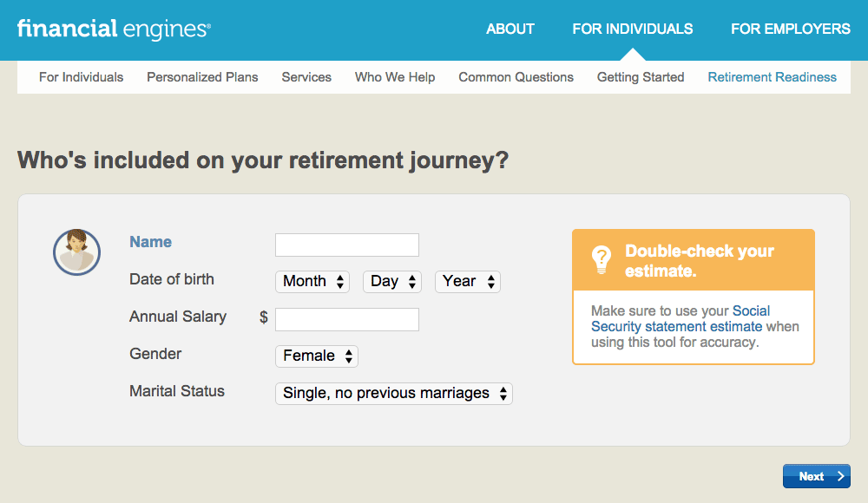Image resolution: width=868 pixels, height=503 pixels.
Task: Switch to the Personalized Plans tab
Action: [x=202, y=77]
